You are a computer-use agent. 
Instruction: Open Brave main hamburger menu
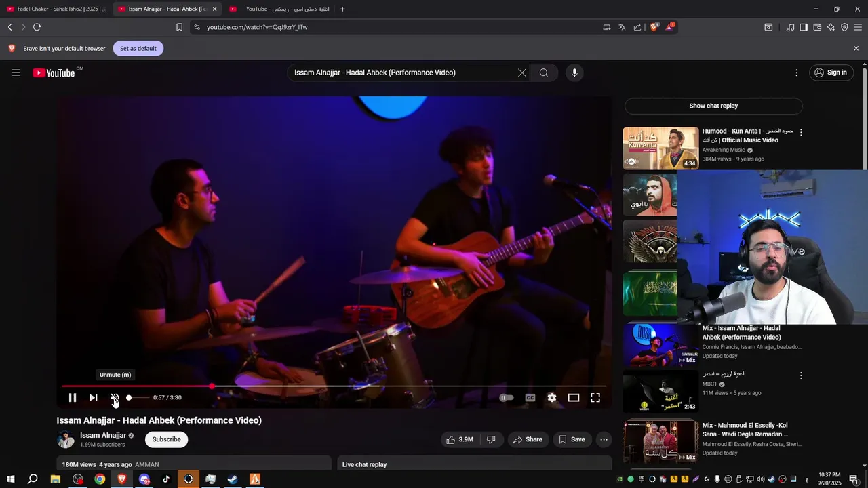(858, 27)
